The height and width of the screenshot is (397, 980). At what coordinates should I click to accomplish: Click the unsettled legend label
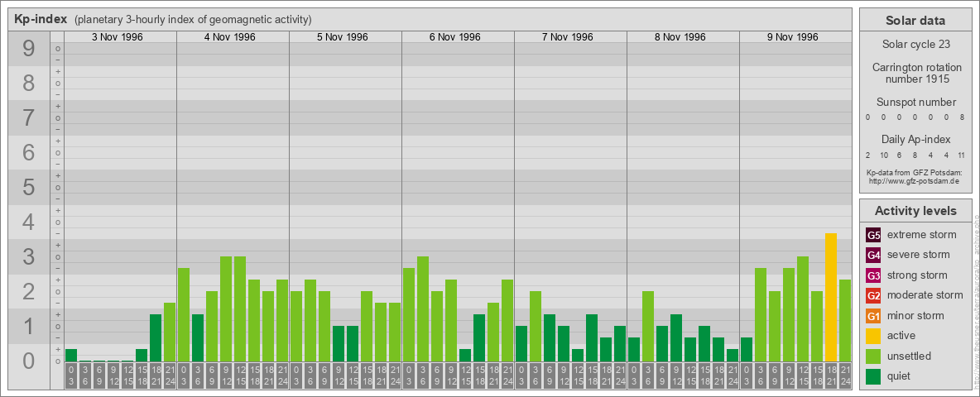pyautogui.click(x=909, y=356)
